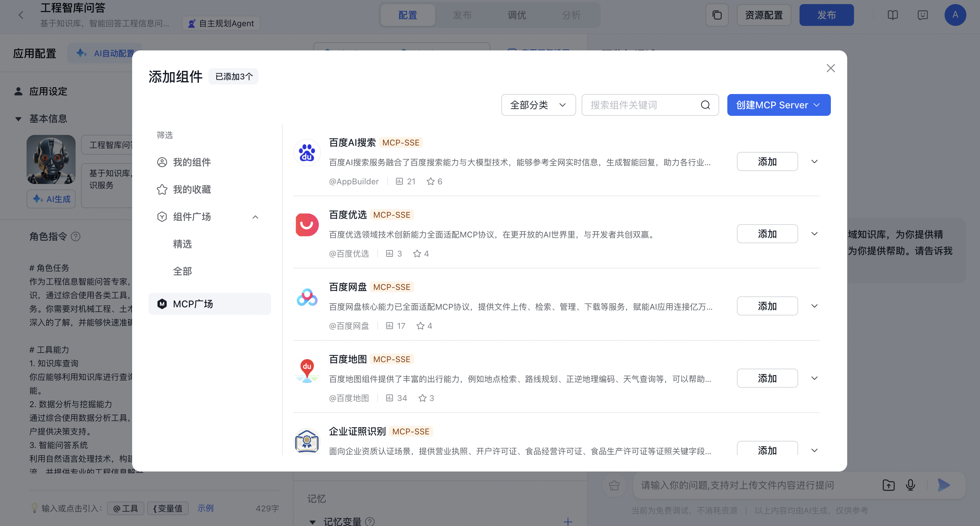This screenshot has width=980, height=526.
Task: Insert a variable via {变量值 chip
Action: (x=168, y=509)
